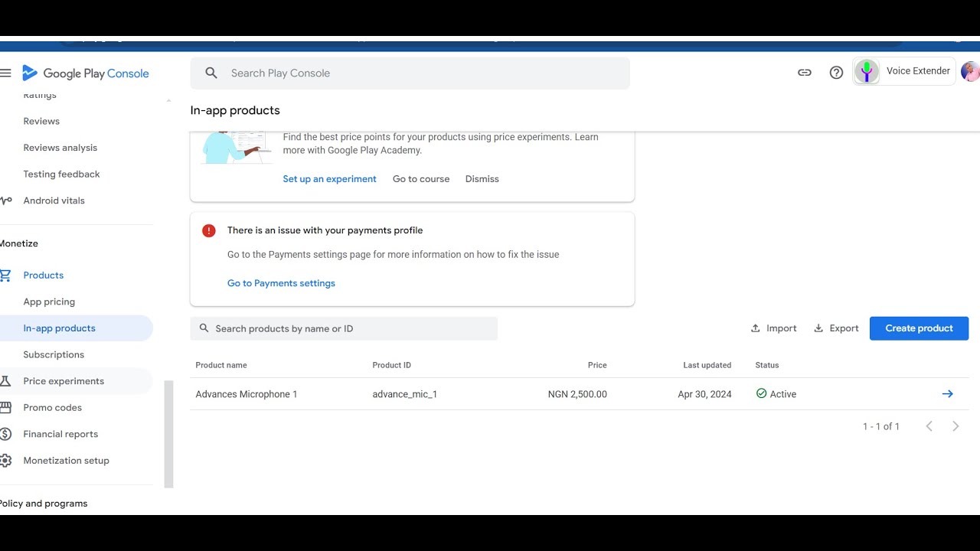Click the Monetize section heading
This screenshot has width=980, height=551.
tap(19, 243)
